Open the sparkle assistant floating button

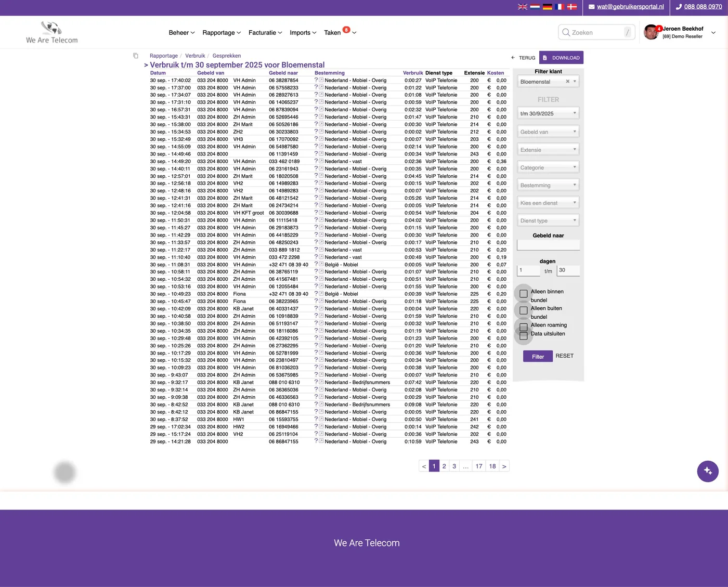[x=708, y=471]
